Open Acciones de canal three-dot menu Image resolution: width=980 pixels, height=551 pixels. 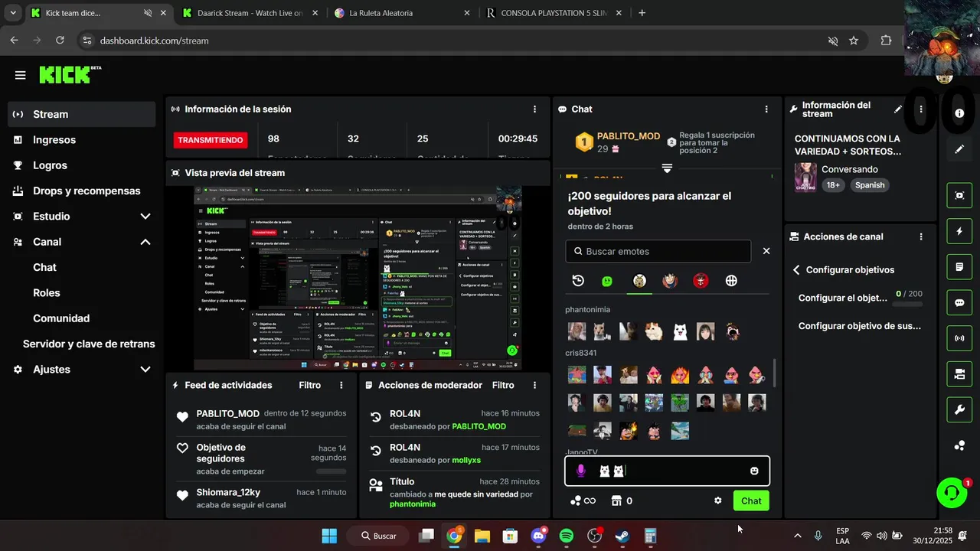(921, 237)
